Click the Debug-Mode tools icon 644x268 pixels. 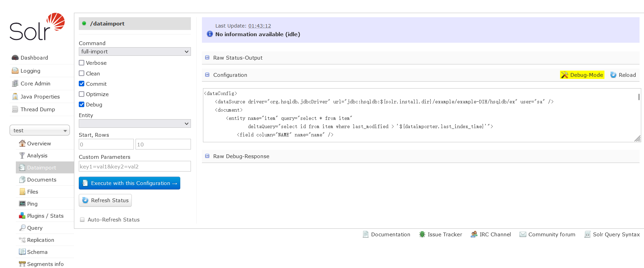click(565, 75)
